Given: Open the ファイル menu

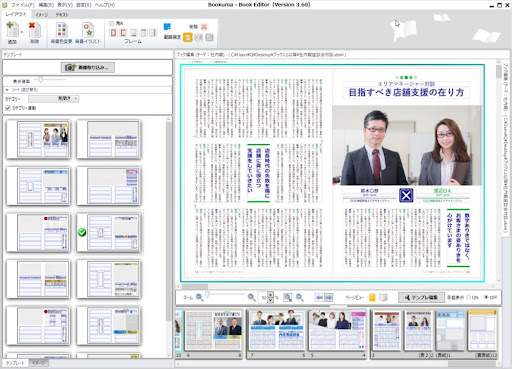Looking at the screenshot, I should click(23, 5).
